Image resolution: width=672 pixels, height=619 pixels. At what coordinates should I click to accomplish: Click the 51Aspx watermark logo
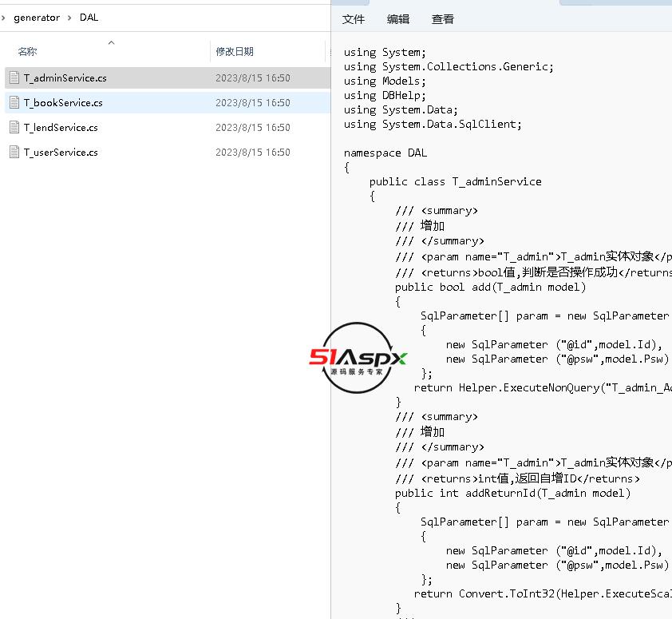[358, 358]
